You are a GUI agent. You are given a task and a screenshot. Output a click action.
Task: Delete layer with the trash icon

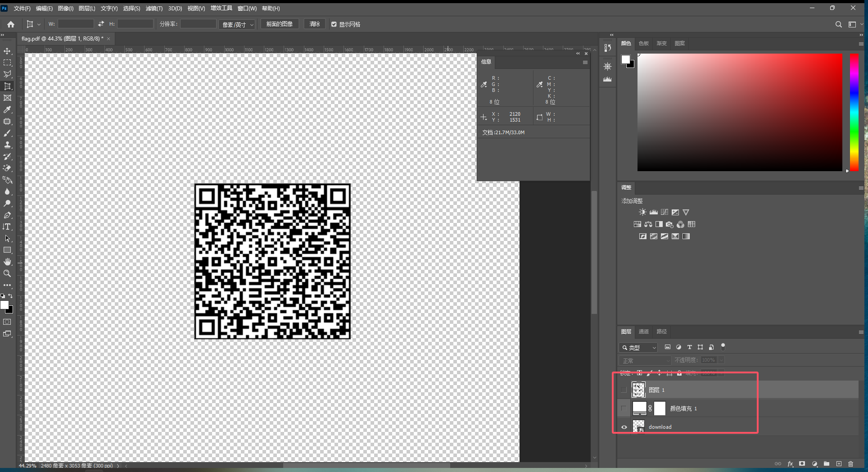point(850,463)
